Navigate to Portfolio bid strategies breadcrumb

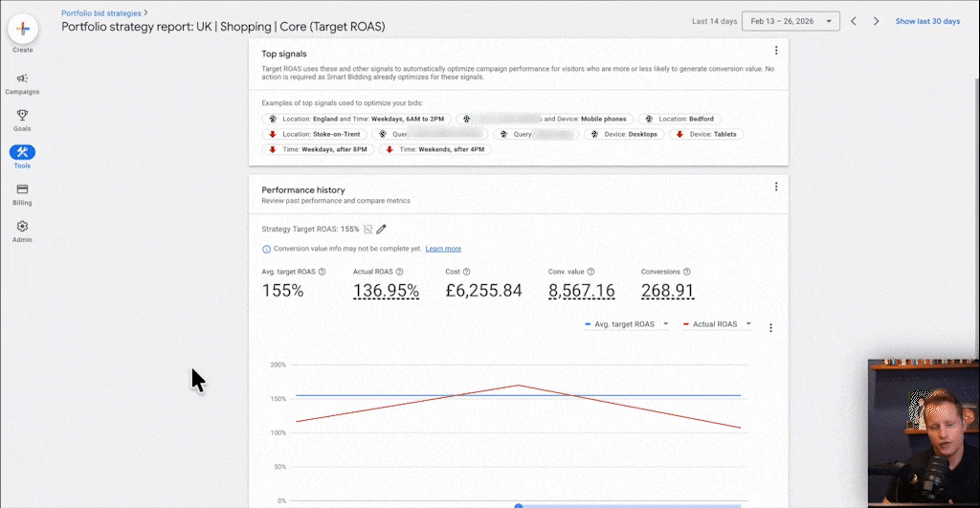(101, 13)
